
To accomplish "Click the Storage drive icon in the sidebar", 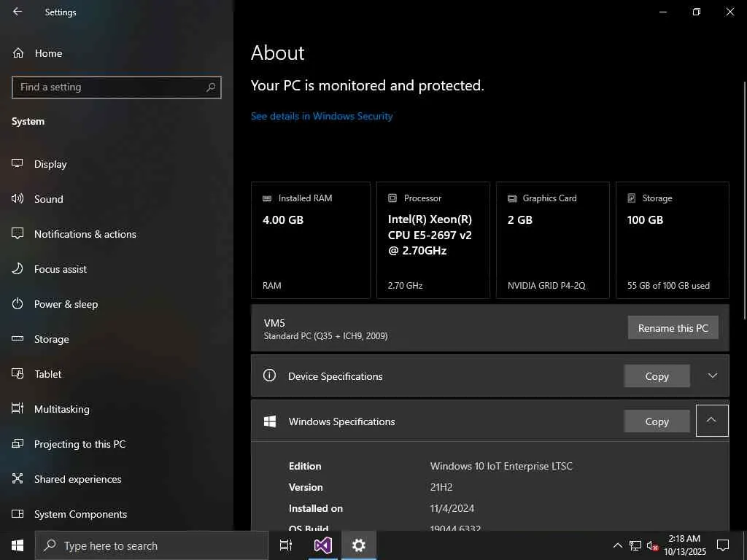I will pos(18,338).
